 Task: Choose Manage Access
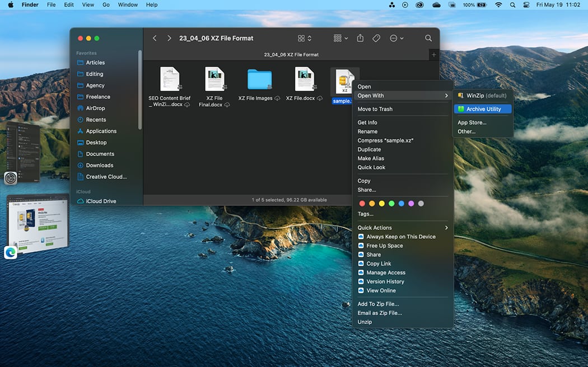[x=403, y=272]
